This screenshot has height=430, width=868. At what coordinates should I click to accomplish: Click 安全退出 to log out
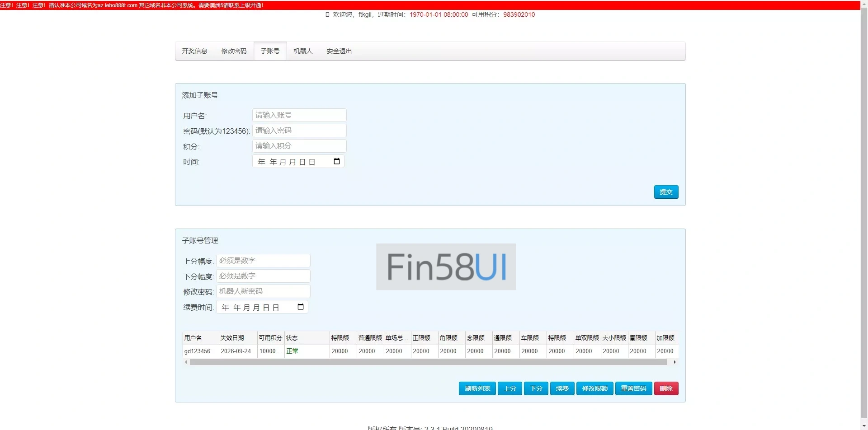[x=339, y=51]
